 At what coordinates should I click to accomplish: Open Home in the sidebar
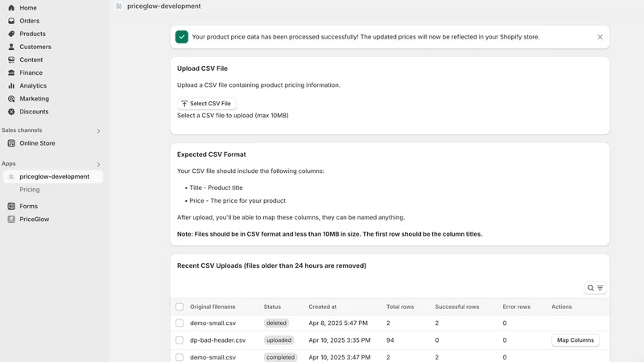[28, 8]
